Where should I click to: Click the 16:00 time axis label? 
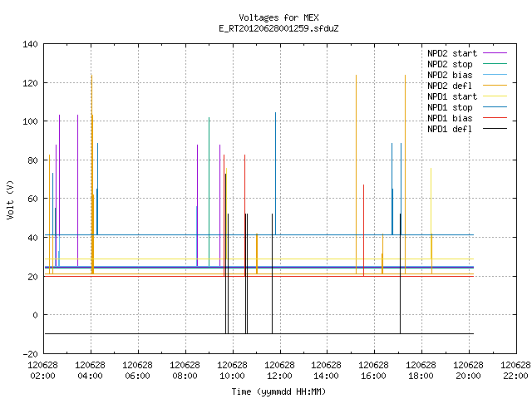[x=373, y=376]
